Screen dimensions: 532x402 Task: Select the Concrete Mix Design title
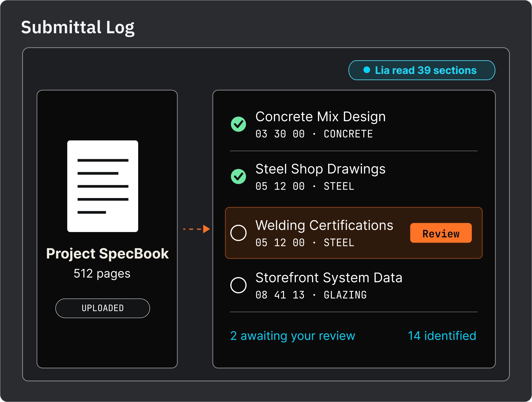point(320,117)
